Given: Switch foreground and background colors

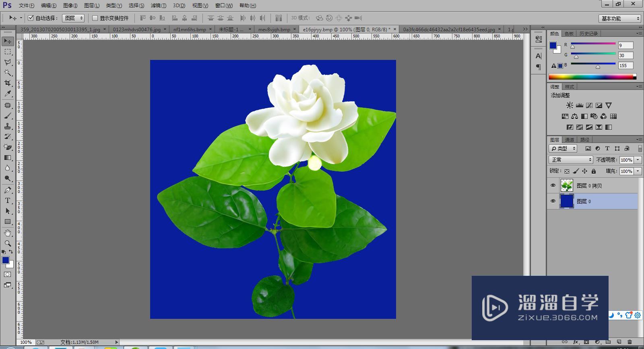Looking at the screenshot, I should (x=11, y=252).
